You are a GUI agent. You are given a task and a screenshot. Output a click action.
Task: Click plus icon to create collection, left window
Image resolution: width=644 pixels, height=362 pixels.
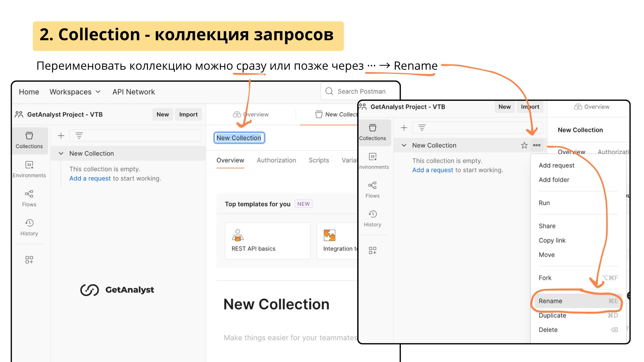pos(61,136)
